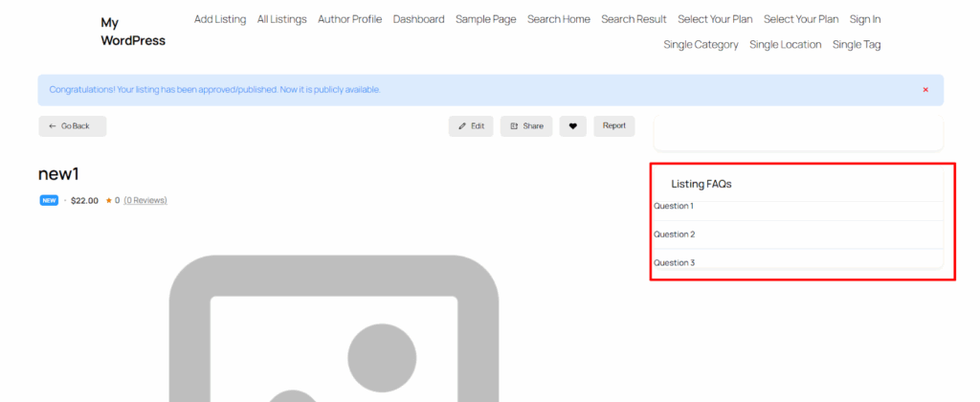This screenshot has height=402, width=980.
Task: Go back using the Go Back button
Action: click(x=73, y=126)
